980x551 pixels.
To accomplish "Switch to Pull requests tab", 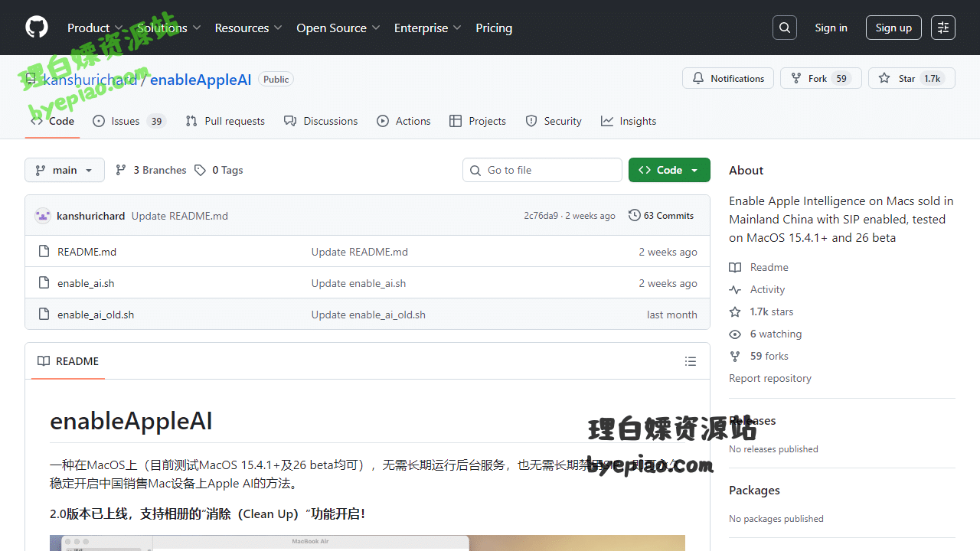I will point(225,121).
